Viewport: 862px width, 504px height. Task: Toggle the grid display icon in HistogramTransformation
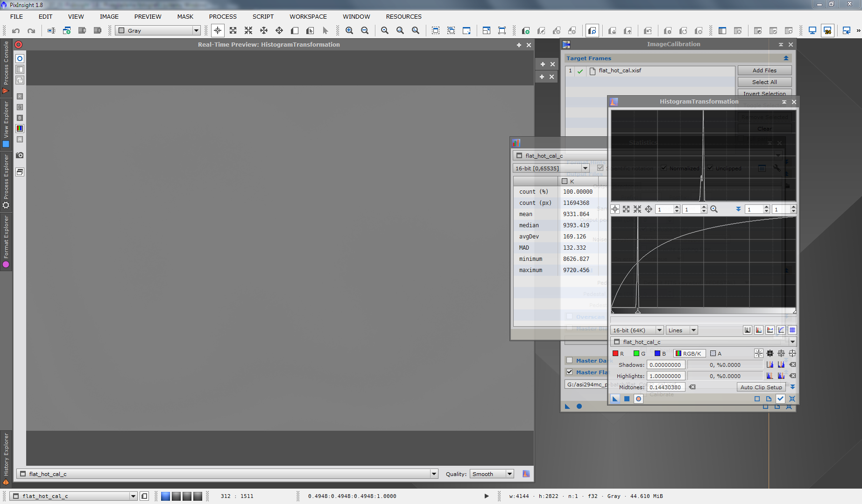point(792,330)
